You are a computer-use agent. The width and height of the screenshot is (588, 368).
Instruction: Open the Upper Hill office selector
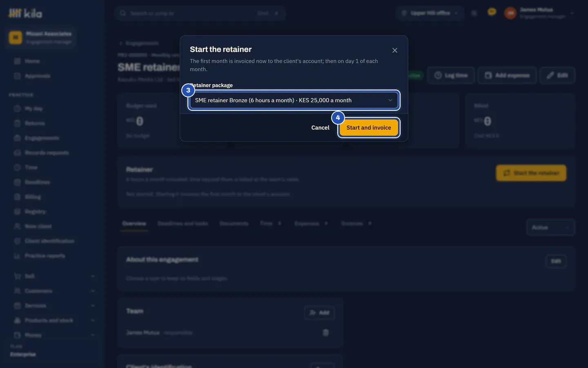point(430,13)
